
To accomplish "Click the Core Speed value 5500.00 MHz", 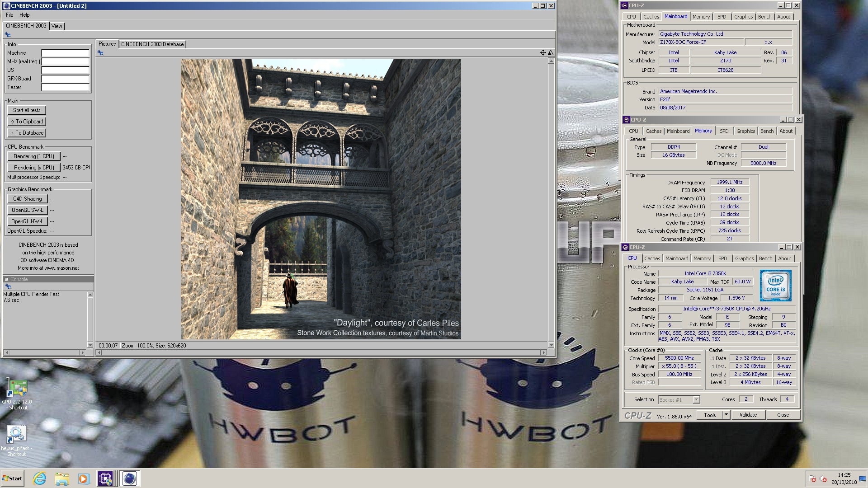I will tap(679, 358).
